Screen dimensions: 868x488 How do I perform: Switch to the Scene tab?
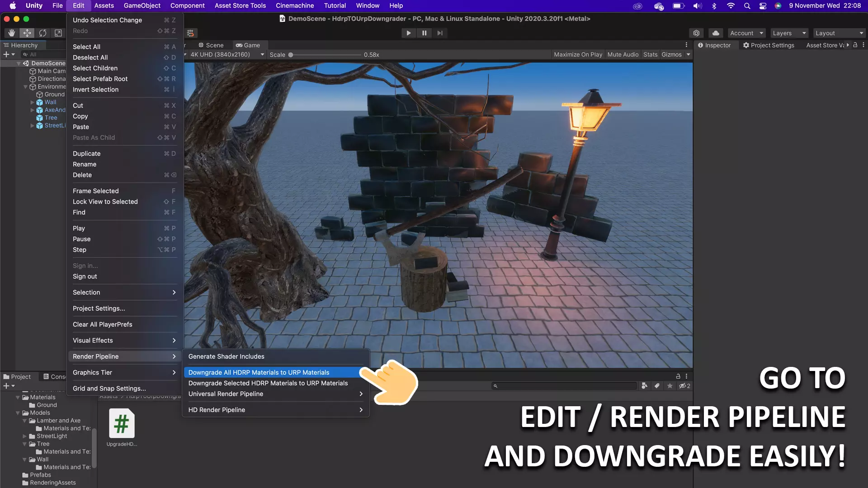[x=211, y=45]
